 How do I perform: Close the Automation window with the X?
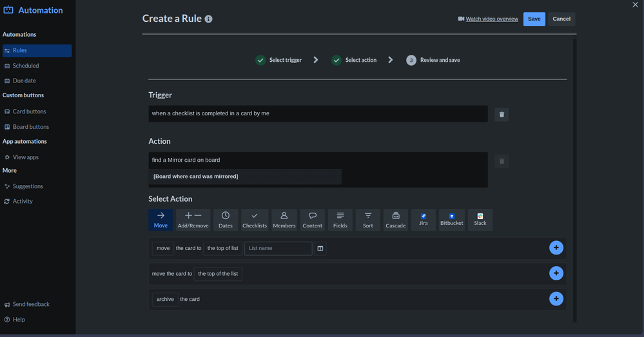coord(635,5)
